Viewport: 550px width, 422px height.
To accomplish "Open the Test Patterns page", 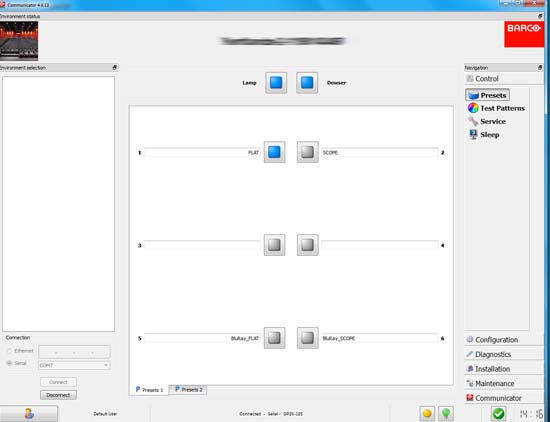I will click(496, 108).
